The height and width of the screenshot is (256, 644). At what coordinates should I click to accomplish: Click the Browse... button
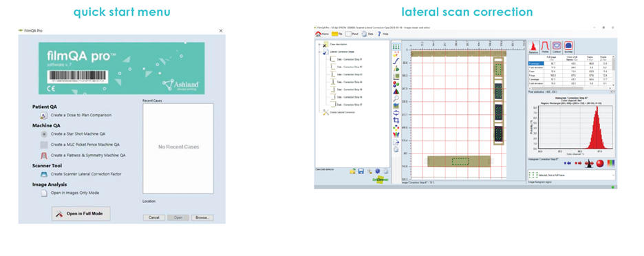tap(202, 217)
